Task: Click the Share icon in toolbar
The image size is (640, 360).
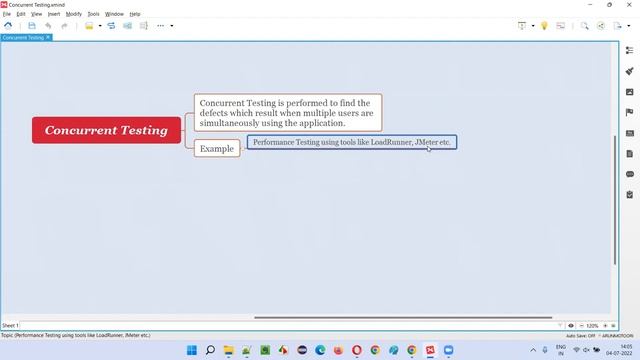Action: [x=601, y=26]
